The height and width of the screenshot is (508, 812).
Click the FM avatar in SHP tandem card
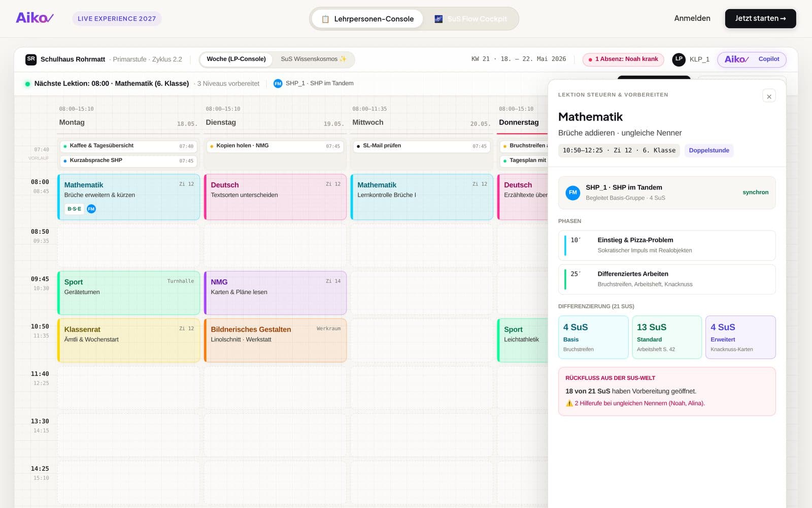point(572,193)
